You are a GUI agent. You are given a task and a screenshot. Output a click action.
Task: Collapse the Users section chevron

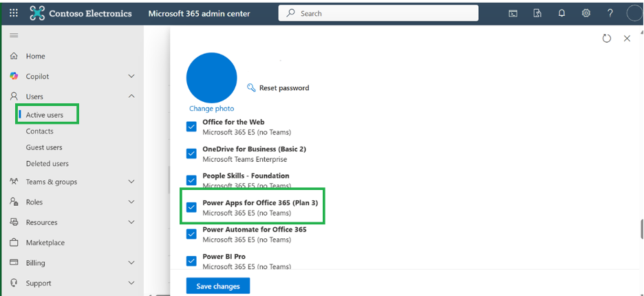(131, 96)
